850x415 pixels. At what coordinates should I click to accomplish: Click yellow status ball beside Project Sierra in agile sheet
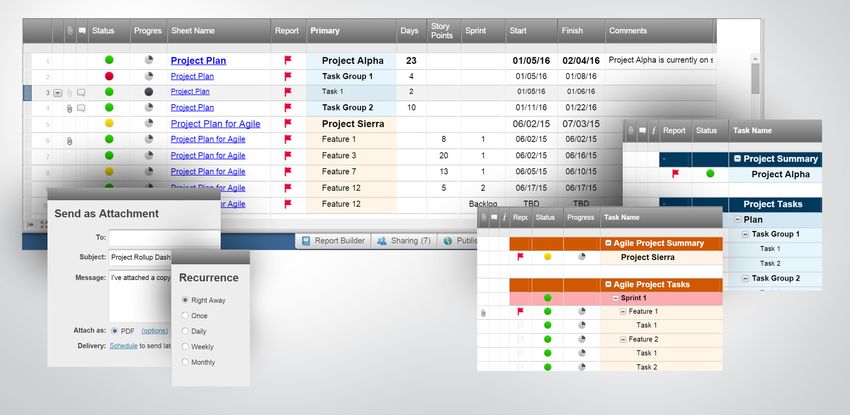(548, 257)
